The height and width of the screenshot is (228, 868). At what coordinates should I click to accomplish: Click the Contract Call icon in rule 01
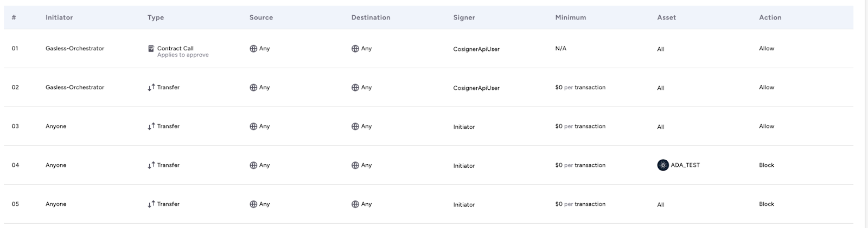[x=151, y=49]
